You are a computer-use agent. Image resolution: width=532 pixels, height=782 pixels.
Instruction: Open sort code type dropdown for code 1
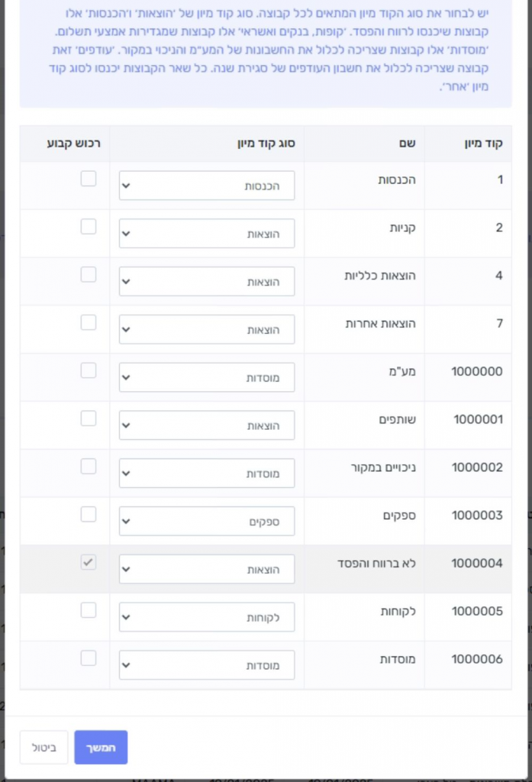207,186
